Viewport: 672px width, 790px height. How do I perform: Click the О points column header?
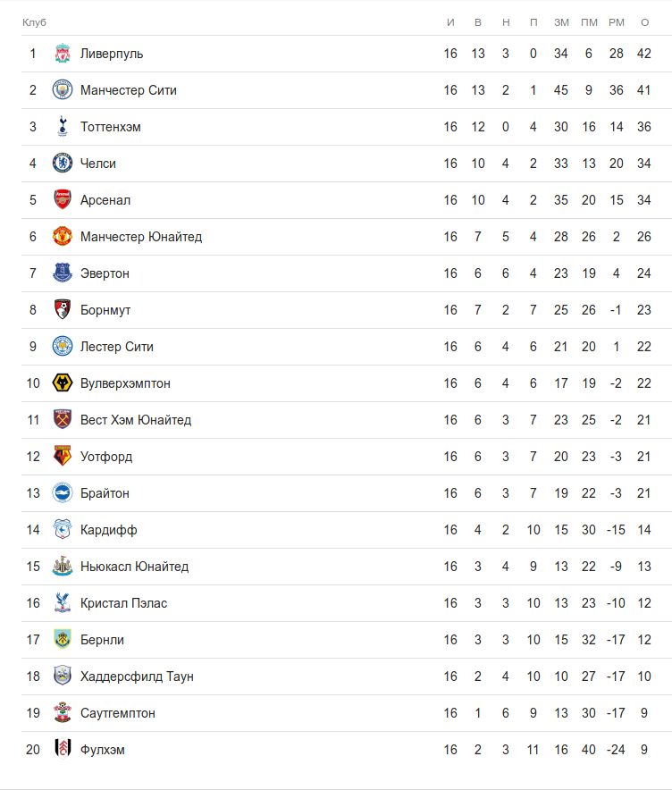coord(644,21)
